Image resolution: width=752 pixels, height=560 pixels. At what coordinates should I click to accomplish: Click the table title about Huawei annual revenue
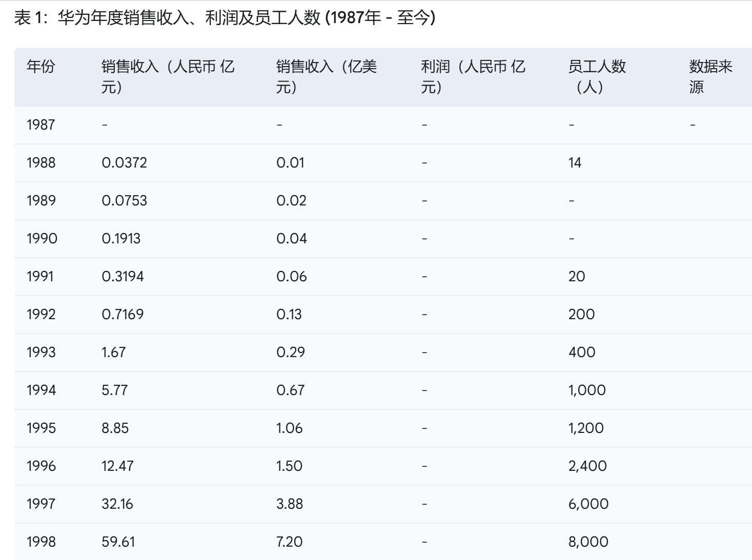pyautogui.click(x=225, y=18)
